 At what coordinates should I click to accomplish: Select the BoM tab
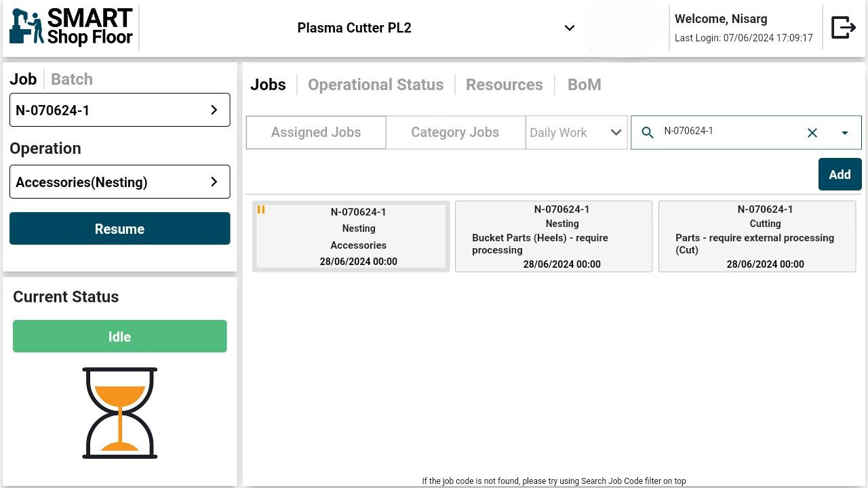(x=584, y=85)
